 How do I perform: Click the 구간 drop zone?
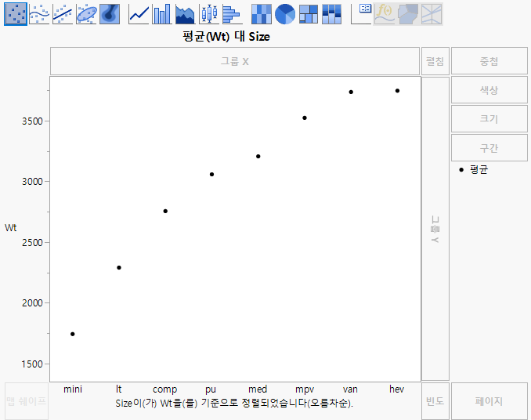(x=489, y=148)
